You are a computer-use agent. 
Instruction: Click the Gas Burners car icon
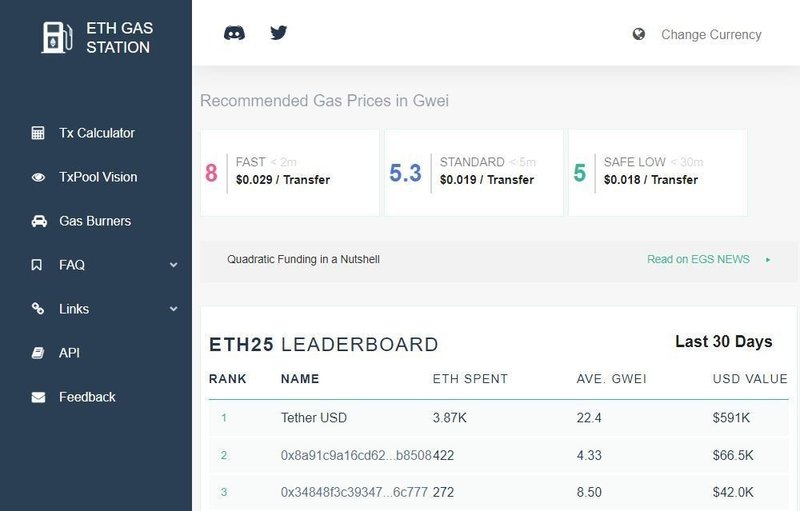pos(38,221)
